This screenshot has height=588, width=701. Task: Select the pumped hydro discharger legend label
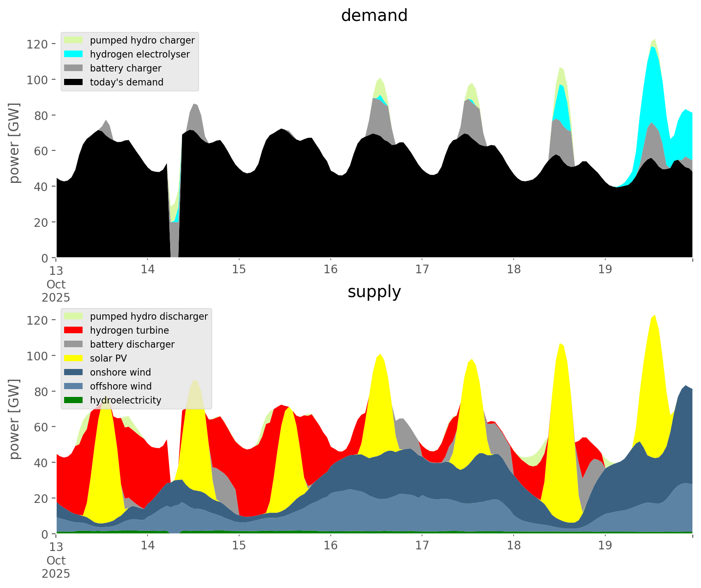click(x=149, y=316)
